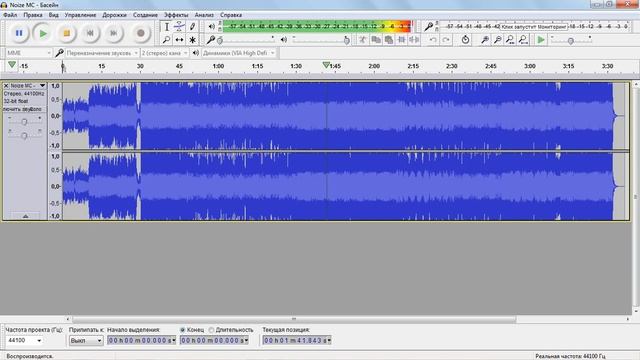Select the asterisk Multi-tool
This screenshot has width=640, height=360.
pyautogui.click(x=192, y=40)
